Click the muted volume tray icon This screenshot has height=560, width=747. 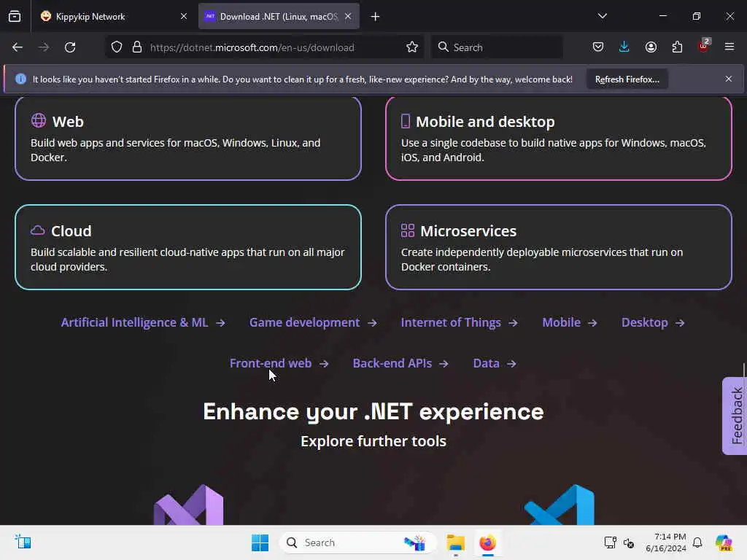[629, 542]
